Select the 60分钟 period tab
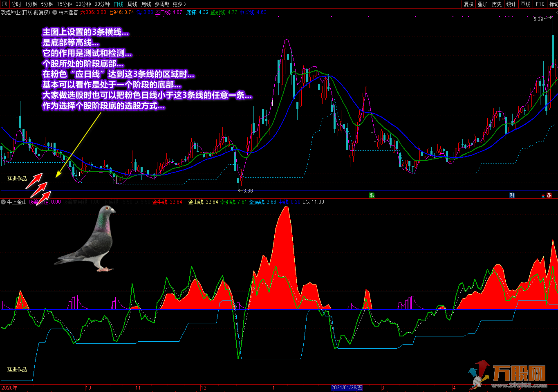Viewport: 558px width, 392px height. click(x=102, y=4)
